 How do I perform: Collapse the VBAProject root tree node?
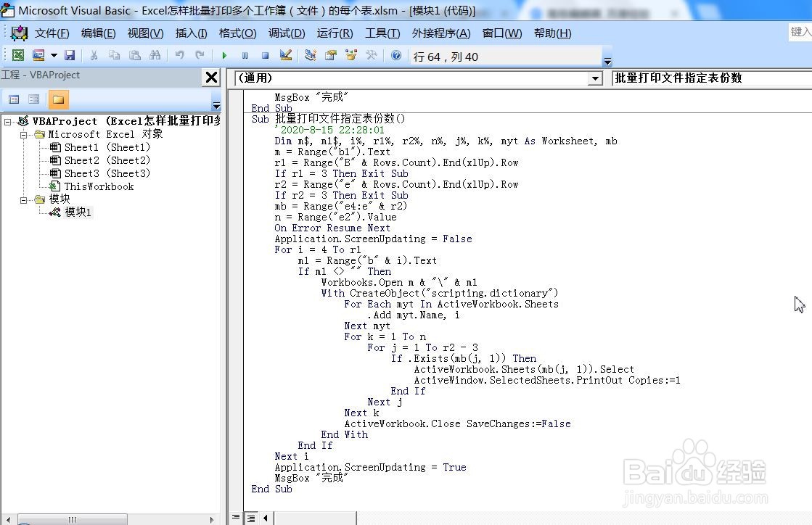[x=8, y=122]
